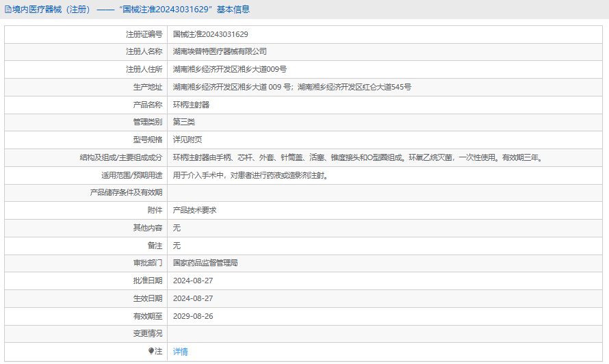Click the 产品储存条件及有效期 label
Image resolution: width=609 pixels, height=364 pixels.
pyautogui.click(x=126, y=193)
